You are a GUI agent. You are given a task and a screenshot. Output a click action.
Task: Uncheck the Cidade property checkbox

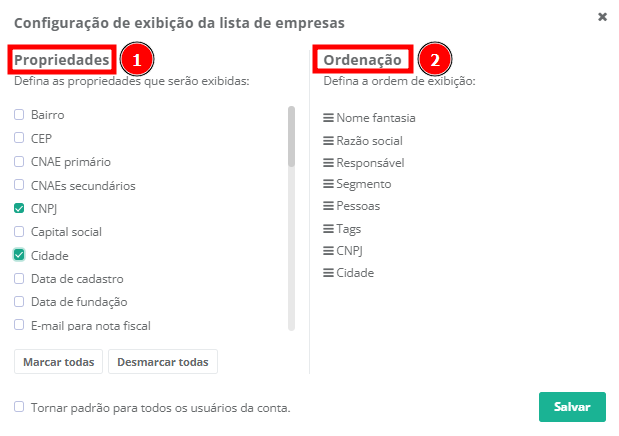(19, 255)
